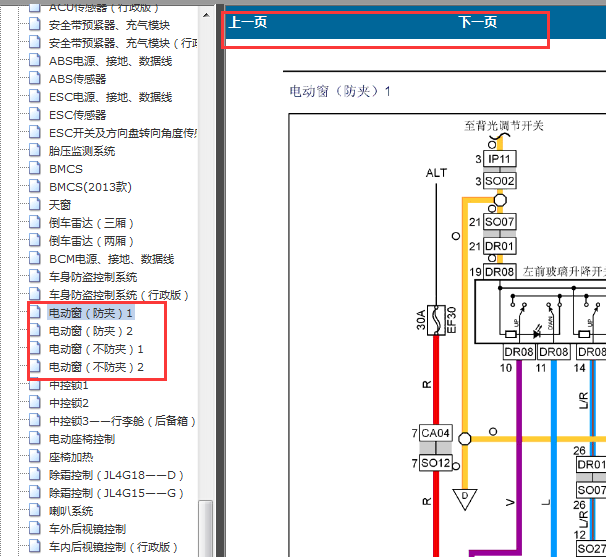Image resolution: width=606 pixels, height=557 pixels.
Task: Click the tree panel scroll-up arrow
Action: point(206,15)
